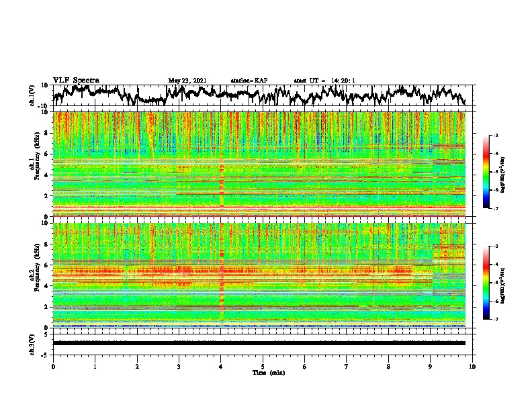Screen dimensions: 532x411
Task: Click time axis tick label 8
Action: coord(388,367)
